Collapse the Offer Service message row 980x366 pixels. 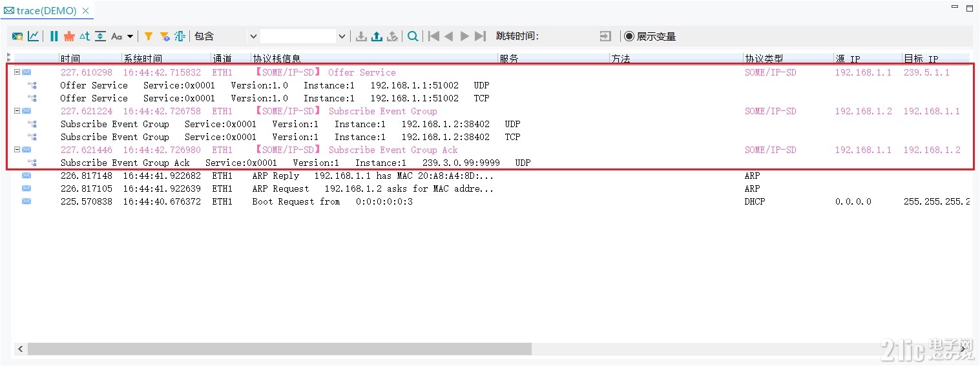pos(17,72)
